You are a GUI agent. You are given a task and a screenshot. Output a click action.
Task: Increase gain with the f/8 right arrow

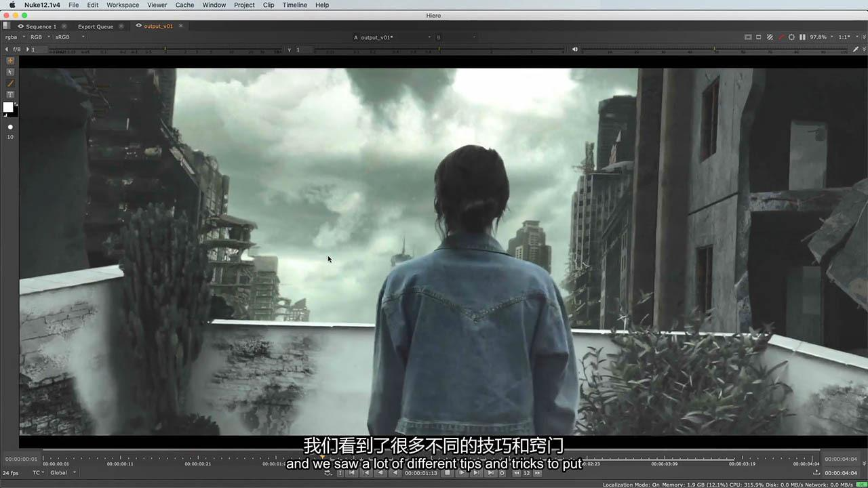pyautogui.click(x=28, y=49)
